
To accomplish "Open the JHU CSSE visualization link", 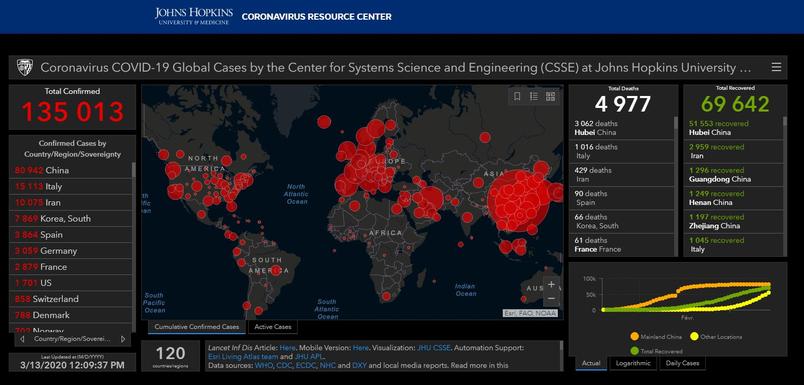I will (433, 348).
